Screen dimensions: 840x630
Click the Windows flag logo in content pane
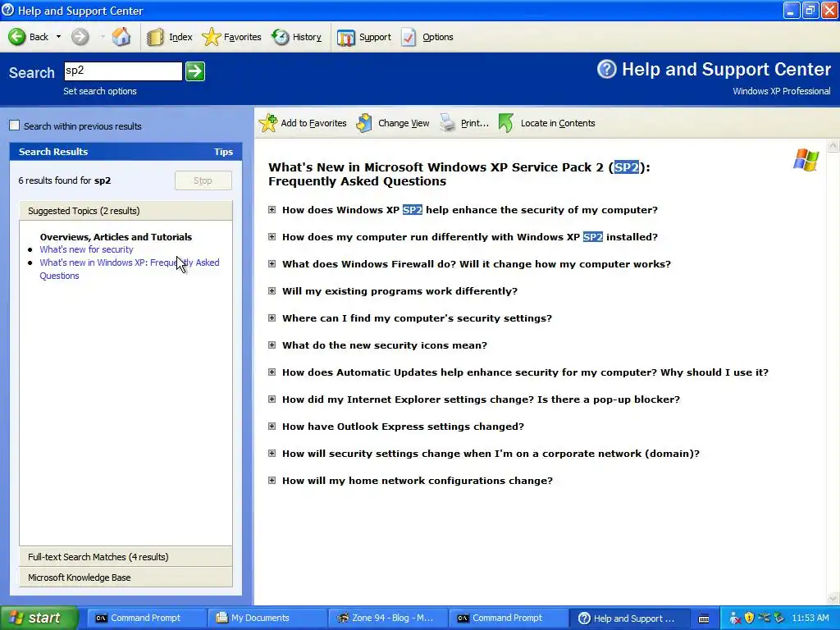[x=806, y=160]
